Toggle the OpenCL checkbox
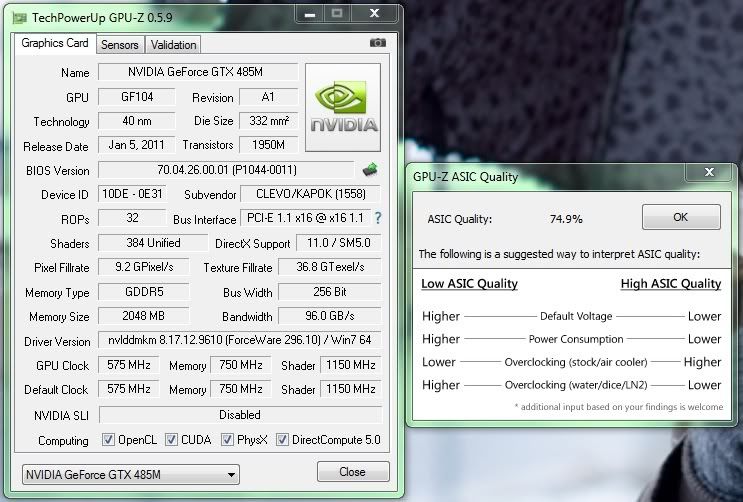 [108, 439]
